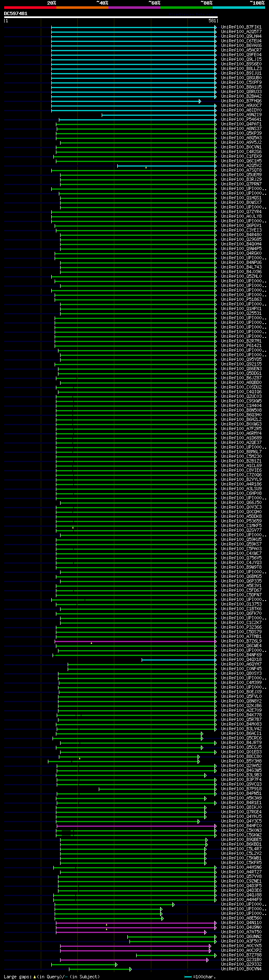Viewport: 269px width, 980px height.
Task: Select the query name DC597481
Action: click(x=16, y=13)
